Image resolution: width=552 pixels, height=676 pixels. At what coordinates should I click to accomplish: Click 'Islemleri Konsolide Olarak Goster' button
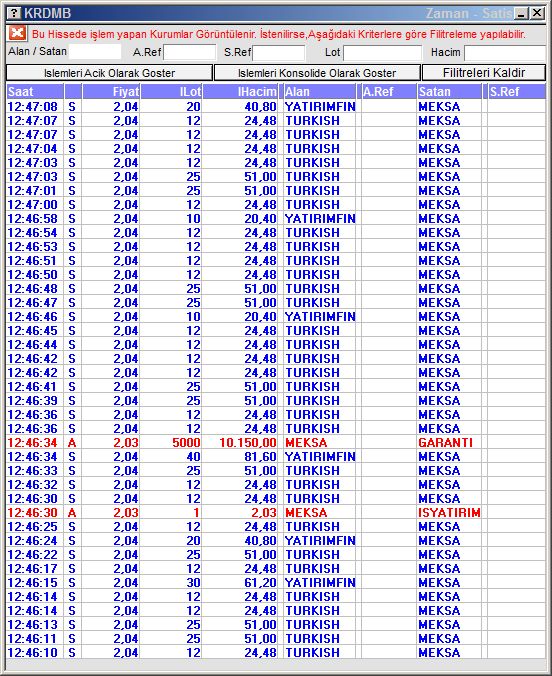(x=317, y=73)
